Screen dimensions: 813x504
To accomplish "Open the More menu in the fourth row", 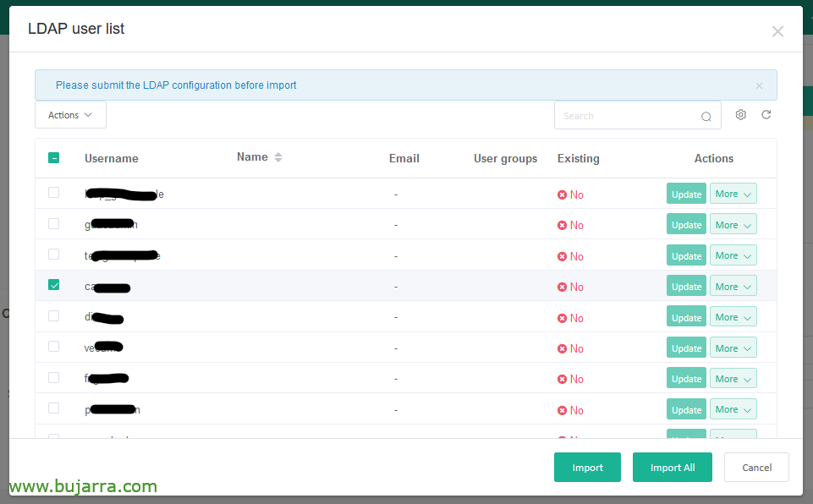I will coord(733,287).
